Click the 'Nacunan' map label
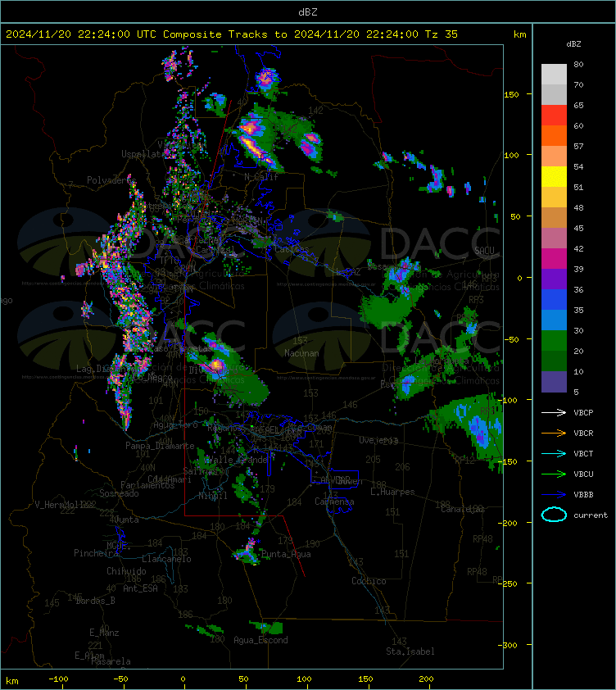This screenshot has width=616, height=690. pos(301,353)
